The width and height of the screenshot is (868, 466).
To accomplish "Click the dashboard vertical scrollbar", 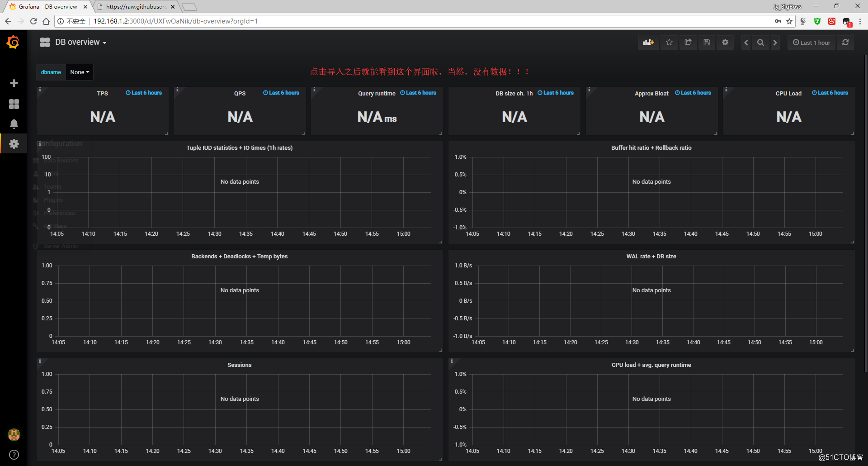I will [x=865, y=213].
